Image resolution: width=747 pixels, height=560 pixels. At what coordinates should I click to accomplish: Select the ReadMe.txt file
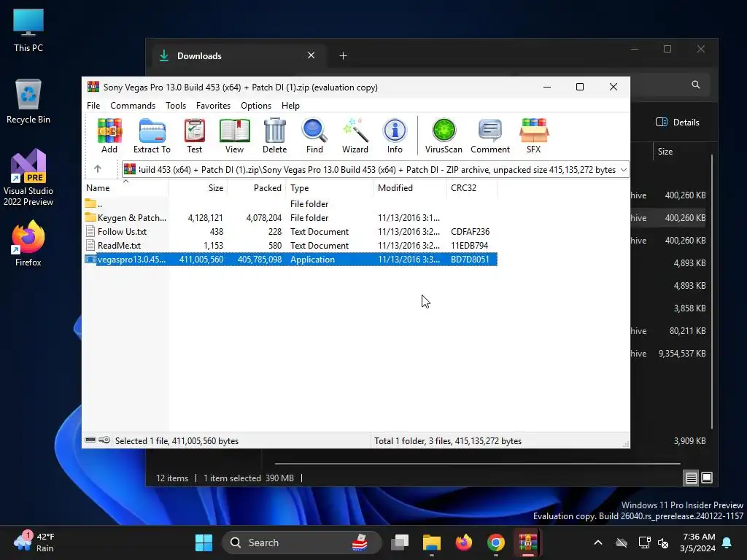[x=290, y=245]
